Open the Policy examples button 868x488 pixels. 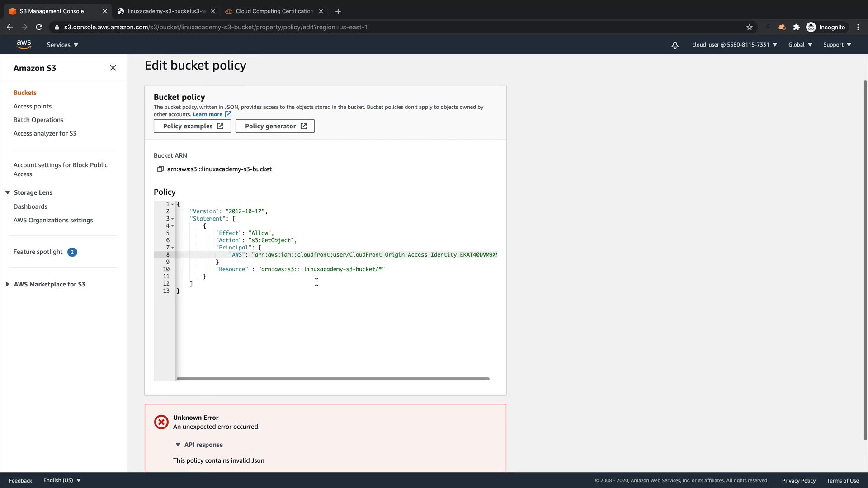pyautogui.click(x=192, y=126)
